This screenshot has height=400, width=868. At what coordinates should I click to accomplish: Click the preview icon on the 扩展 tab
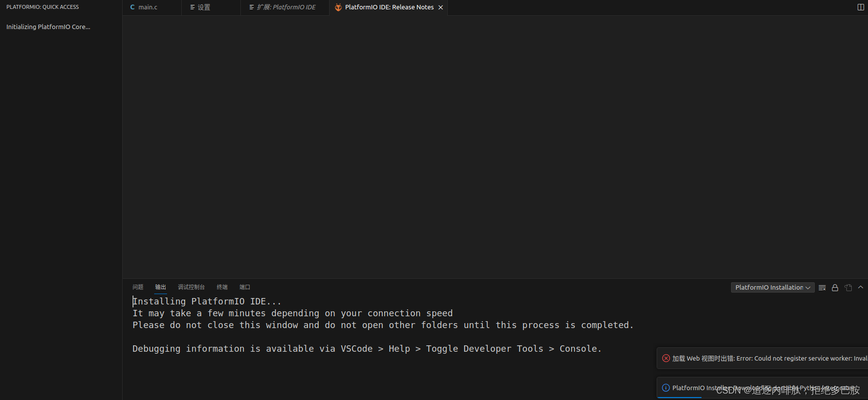click(x=251, y=7)
